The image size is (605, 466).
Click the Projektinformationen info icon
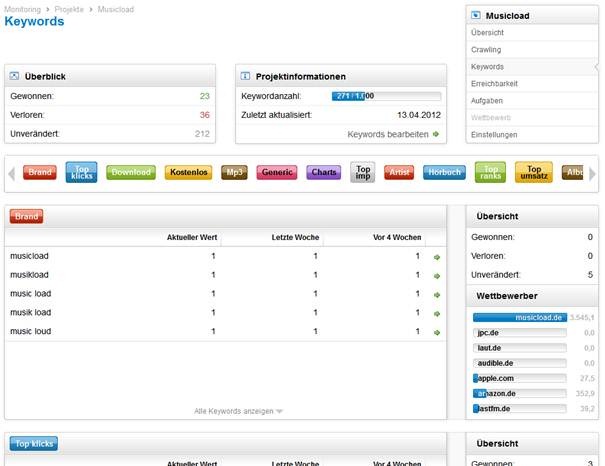tap(245, 76)
